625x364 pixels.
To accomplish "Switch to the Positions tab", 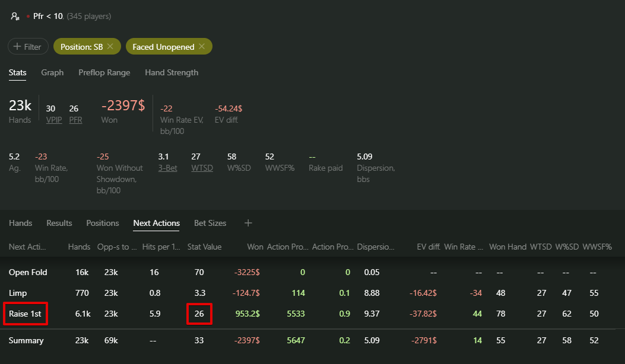I will click(x=103, y=223).
